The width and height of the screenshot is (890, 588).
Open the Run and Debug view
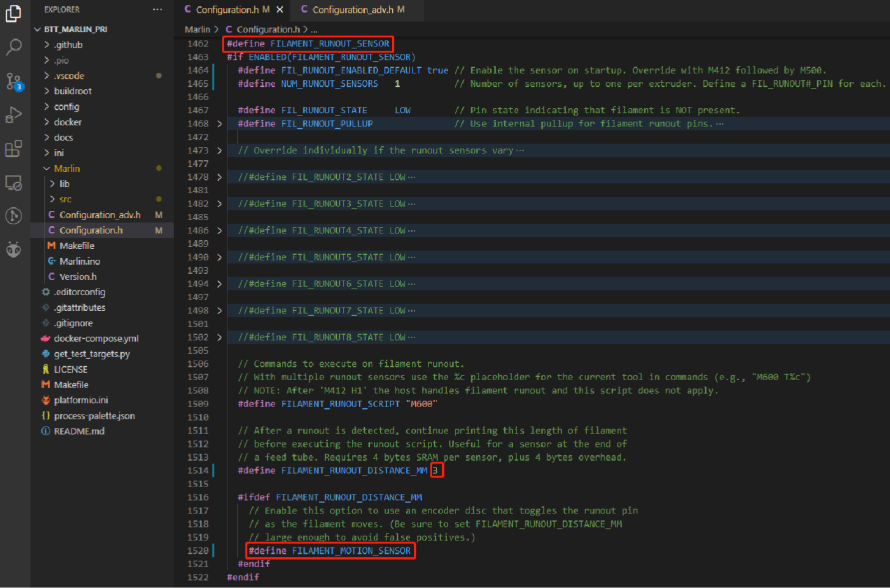pyautogui.click(x=13, y=115)
